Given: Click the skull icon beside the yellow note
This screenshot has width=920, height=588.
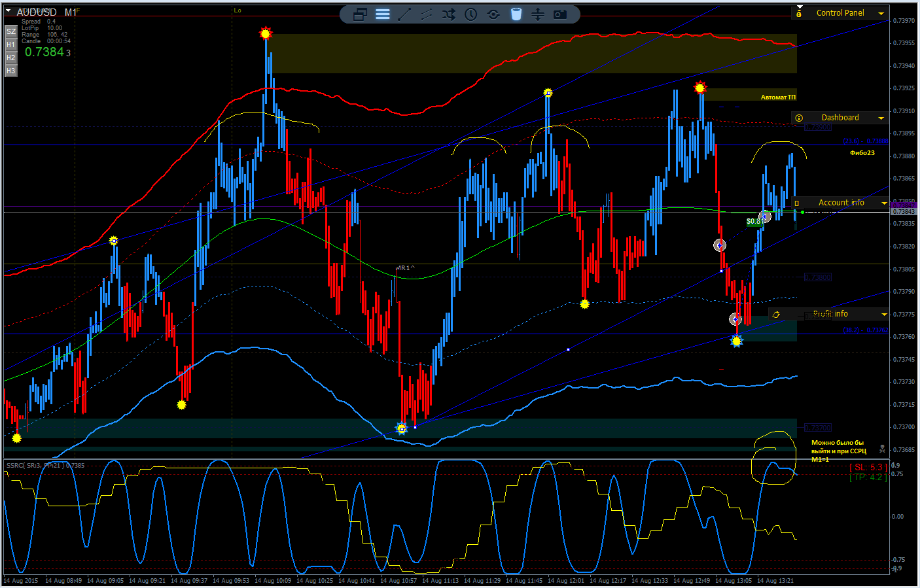Looking at the screenshot, I should (x=882, y=449).
